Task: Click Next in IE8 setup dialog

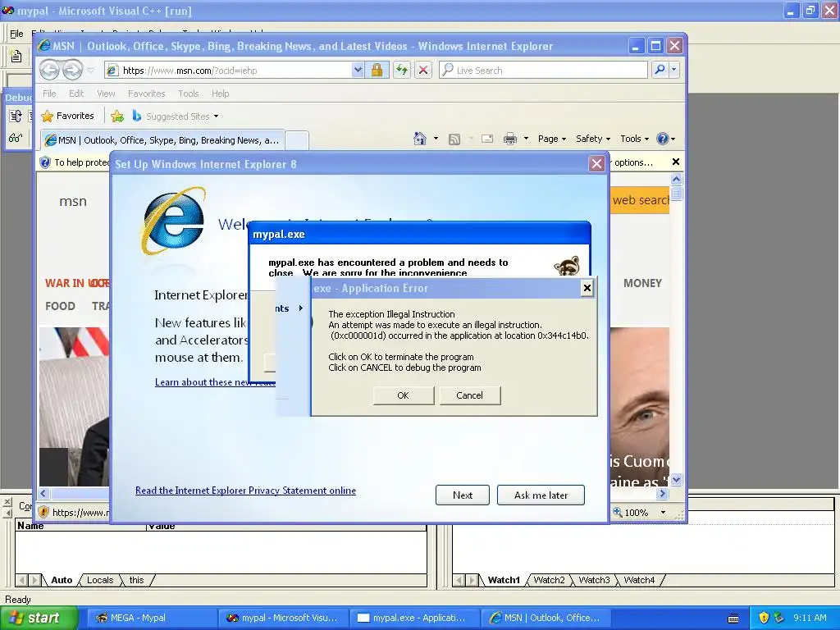Action: 463,495
